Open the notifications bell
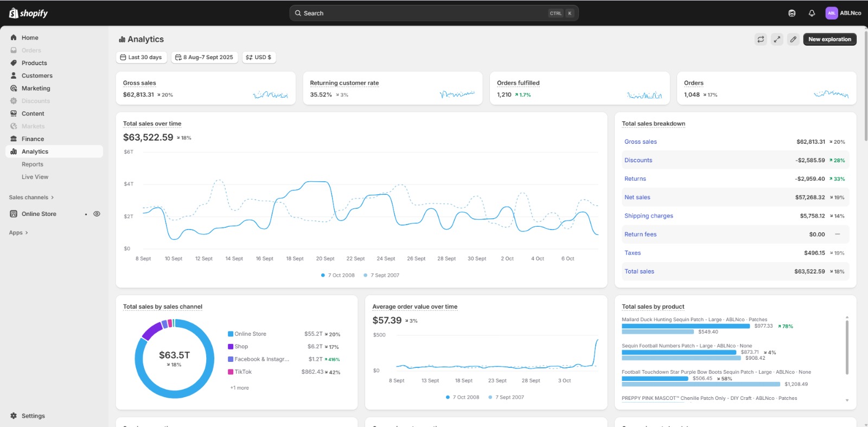This screenshot has height=427, width=868. (x=812, y=13)
